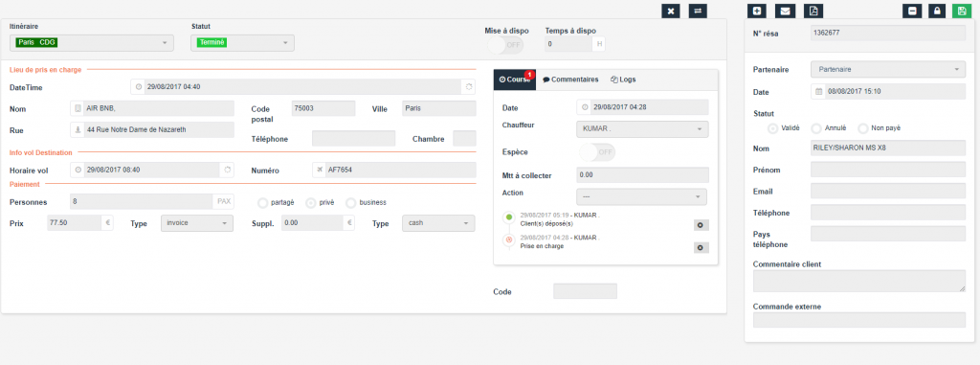
Task: Open the Chauffeur KUMAR dropdown
Action: 642,129
